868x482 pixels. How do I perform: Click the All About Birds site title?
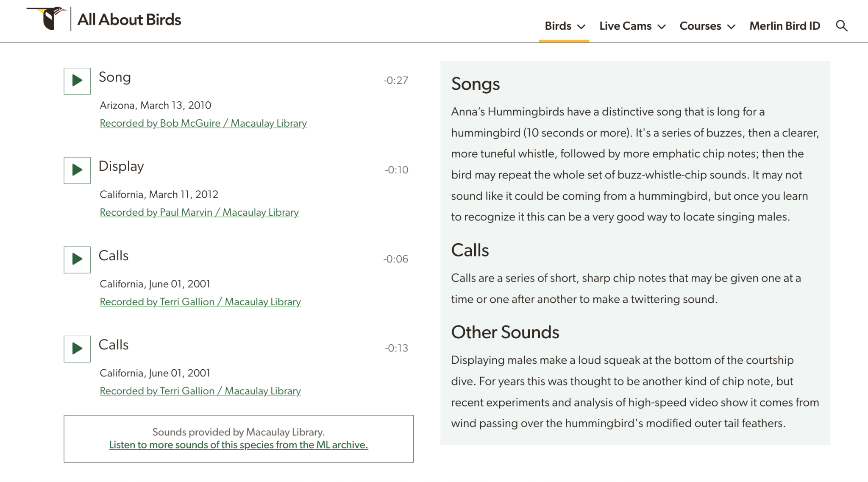point(129,20)
